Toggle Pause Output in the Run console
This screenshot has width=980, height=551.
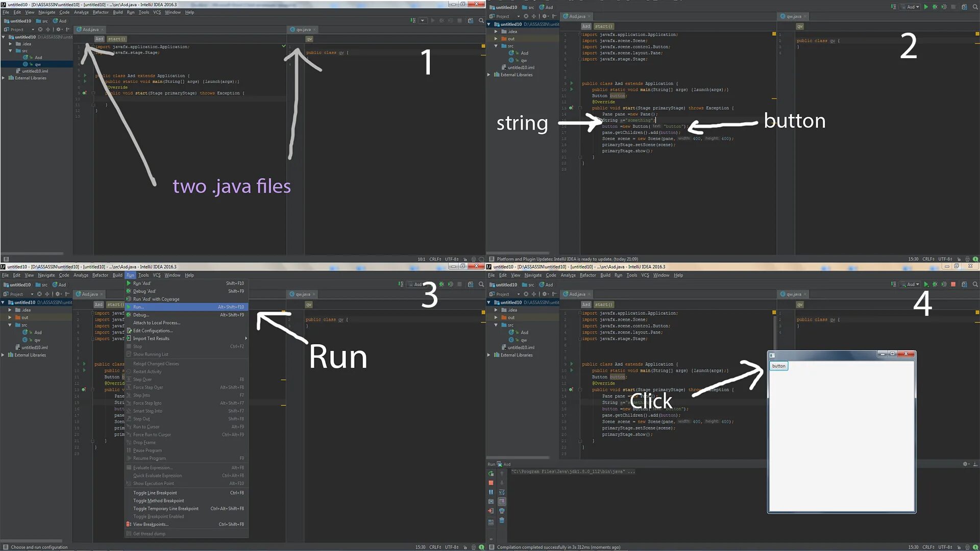click(x=491, y=492)
